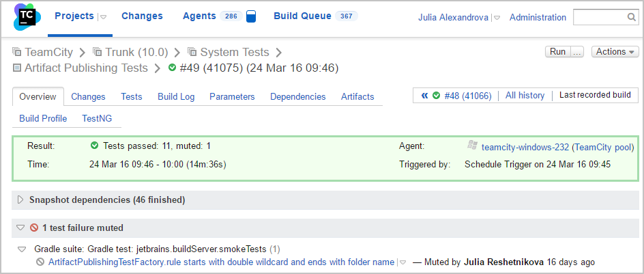This screenshot has width=644, height=274.
Task: Open the Parameters tab
Action: click(x=232, y=96)
